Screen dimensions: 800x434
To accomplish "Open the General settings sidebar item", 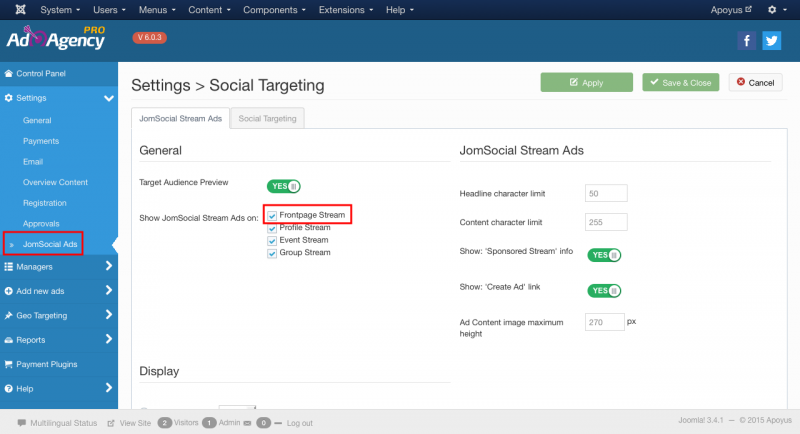I will click(x=37, y=120).
